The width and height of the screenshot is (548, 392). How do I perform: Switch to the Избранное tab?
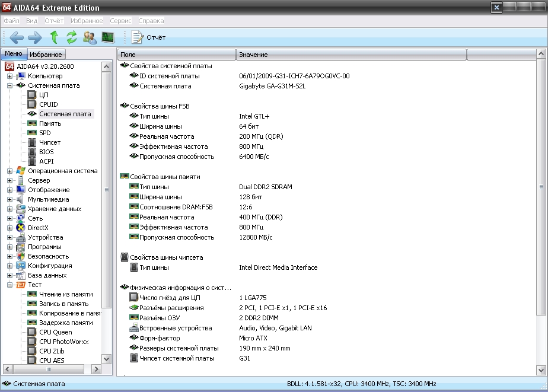(x=46, y=54)
